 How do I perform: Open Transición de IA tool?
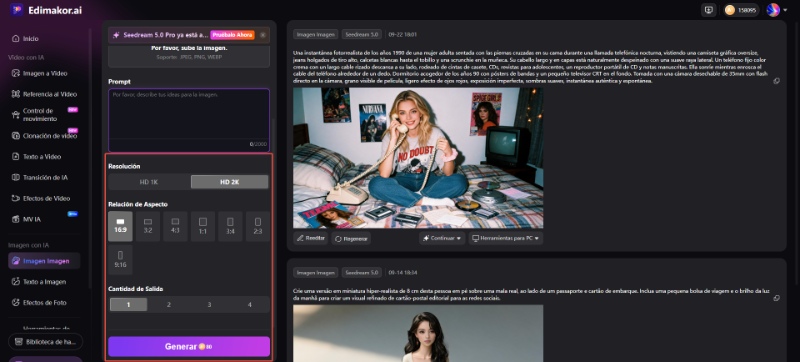tap(40, 177)
